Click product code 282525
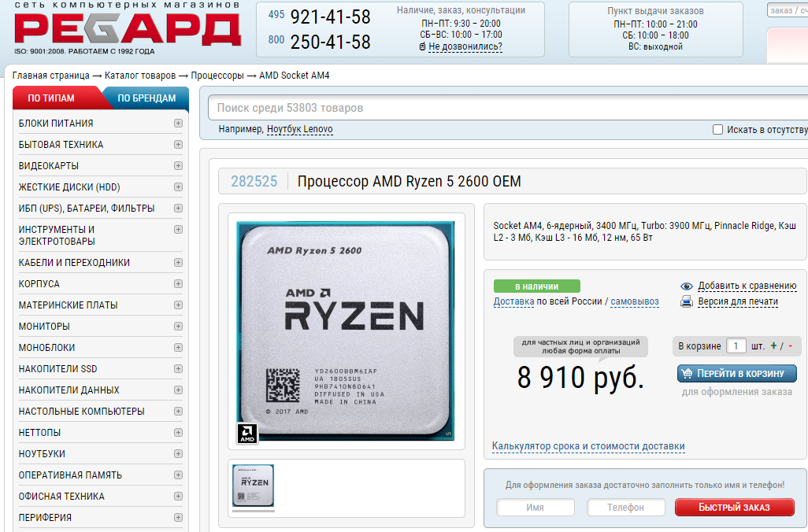Viewport: 808px width, 532px height. click(254, 181)
